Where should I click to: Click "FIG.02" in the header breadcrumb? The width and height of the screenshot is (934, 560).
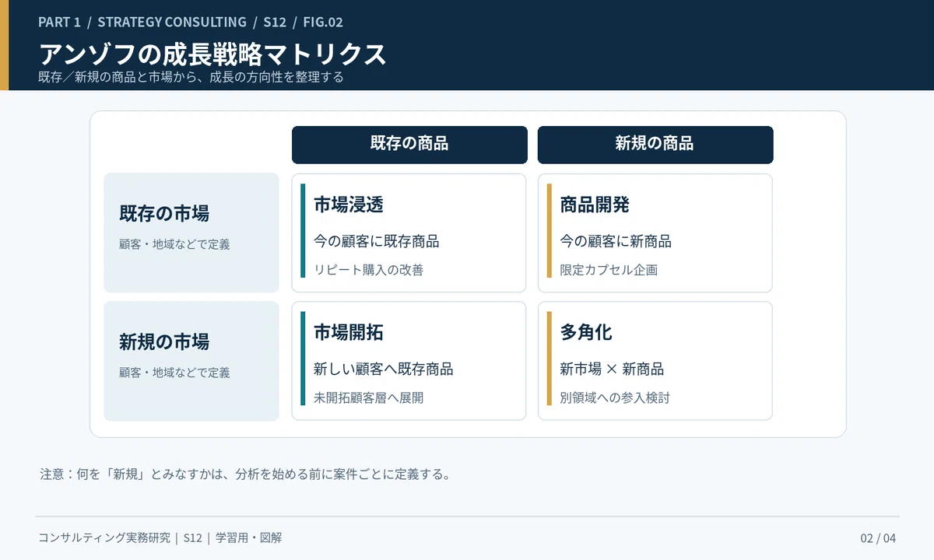click(x=323, y=22)
